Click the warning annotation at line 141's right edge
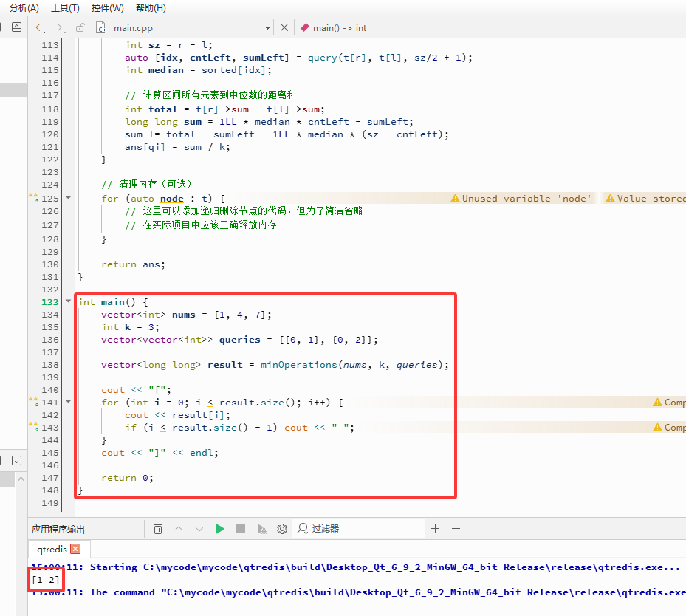Screen dimensions: 686x616 (x=669, y=402)
